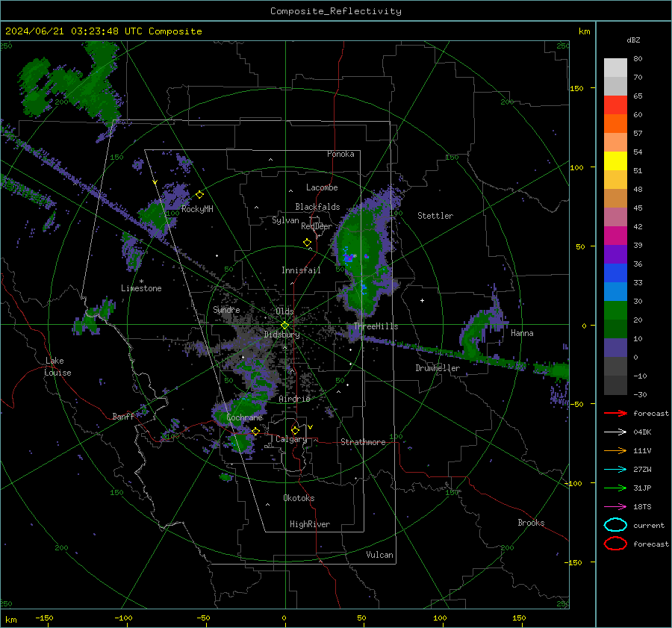This screenshot has width=672, height=628.
Task: Select the cyan 27ZW arrow icon
Action: (x=615, y=470)
